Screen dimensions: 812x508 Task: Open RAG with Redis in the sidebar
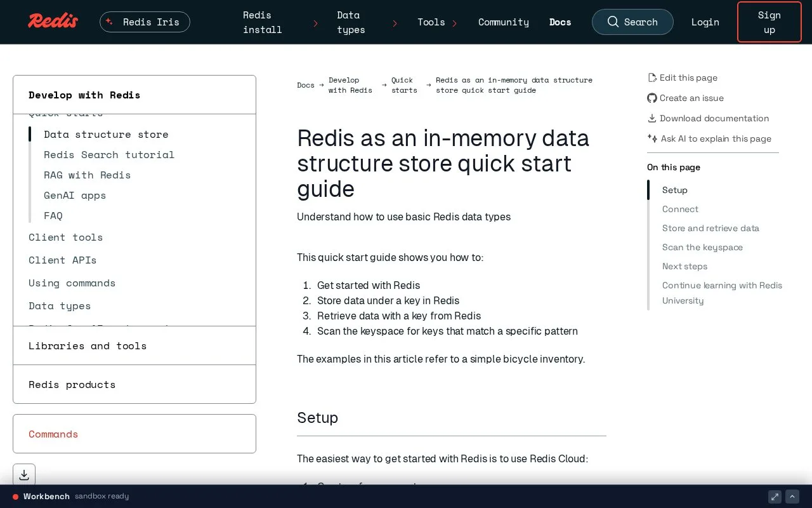pos(88,175)
